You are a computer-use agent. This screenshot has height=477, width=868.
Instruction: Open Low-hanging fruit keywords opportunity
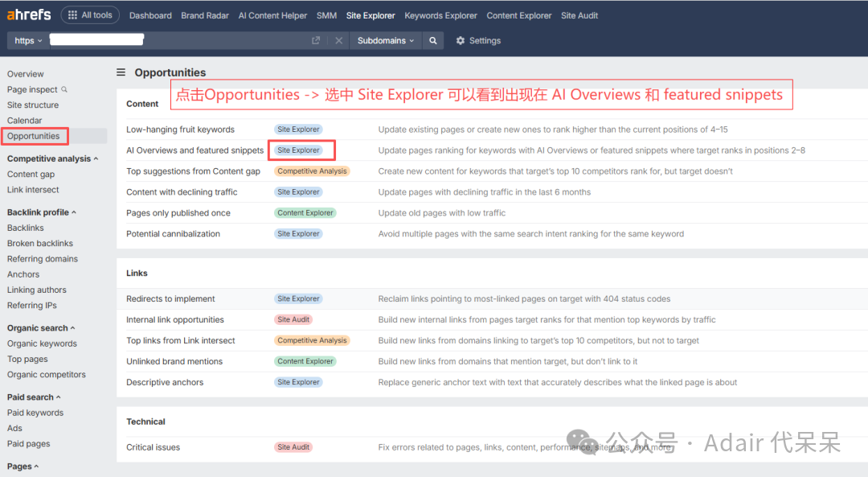pyautogui.click(x=181, y=129)
